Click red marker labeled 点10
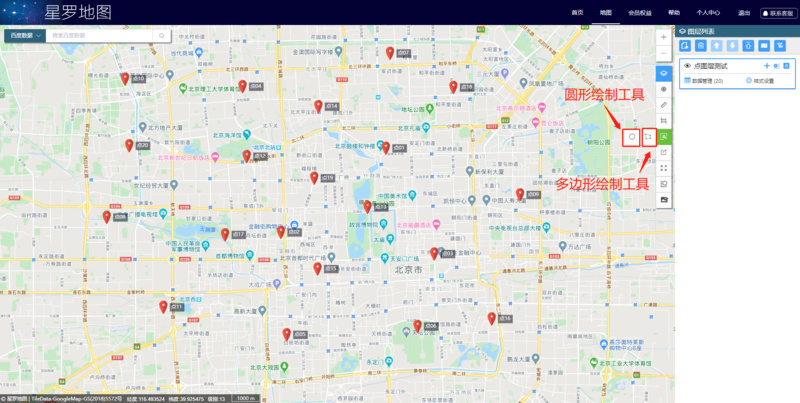This screenshot has height=403, width=800. pyautogui.click(x=124, y=79)
